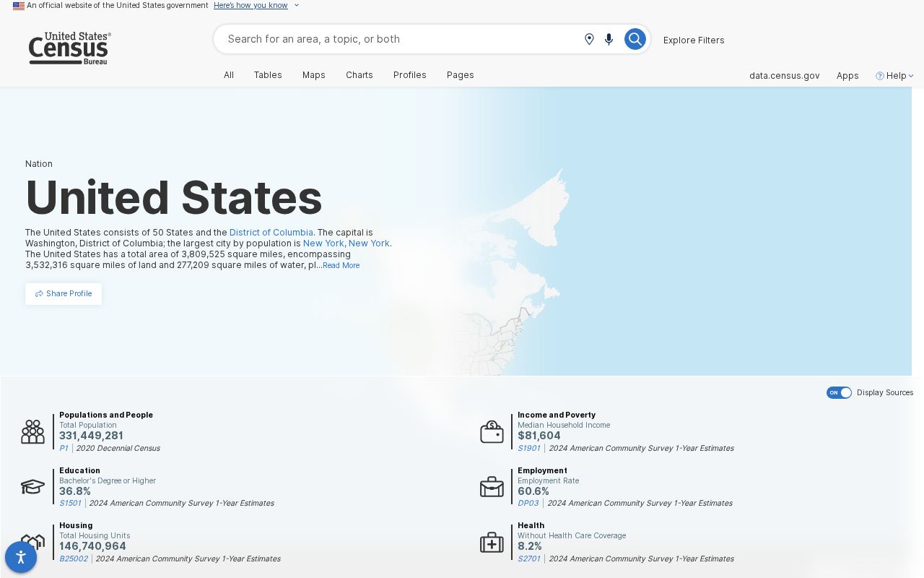Toggle the Display Sources switch off
The image size is (924, 578).
click(839, 392)
